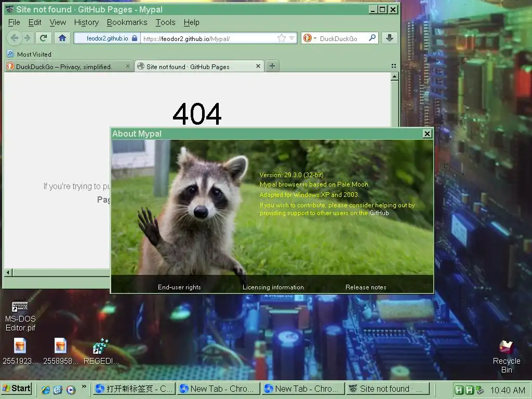Go back using the browser back arrow
The image size is (532, 399).
pos(14,38)
